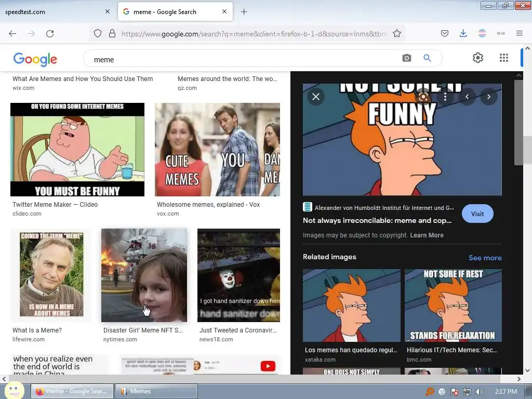Go back to the previous page

point(12,34)
